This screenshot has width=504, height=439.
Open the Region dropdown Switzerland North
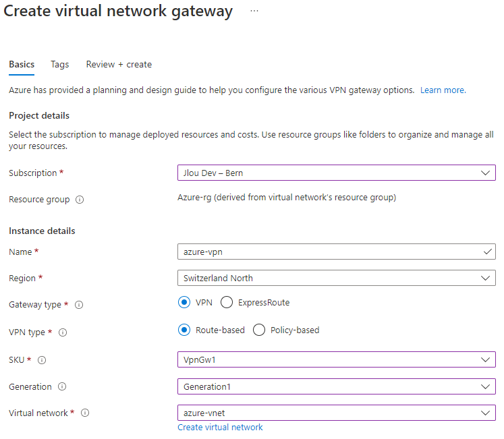pyautogui.click(x=337, y=278)
